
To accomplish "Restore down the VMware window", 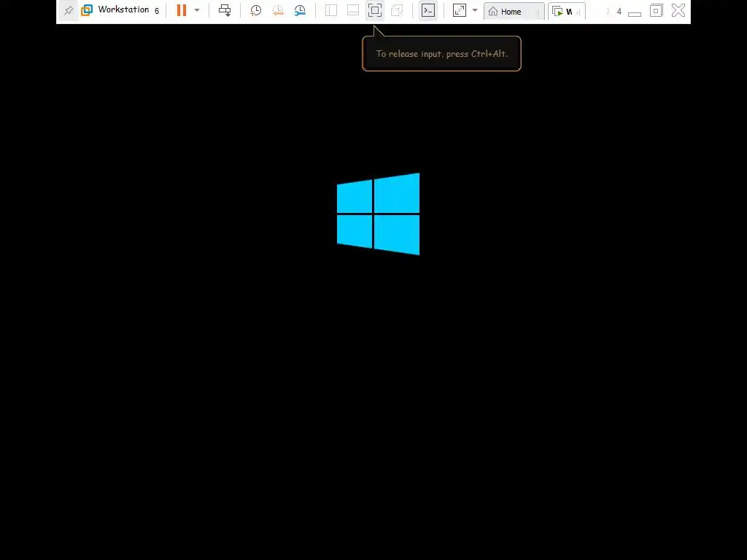I will click(657, 10).
